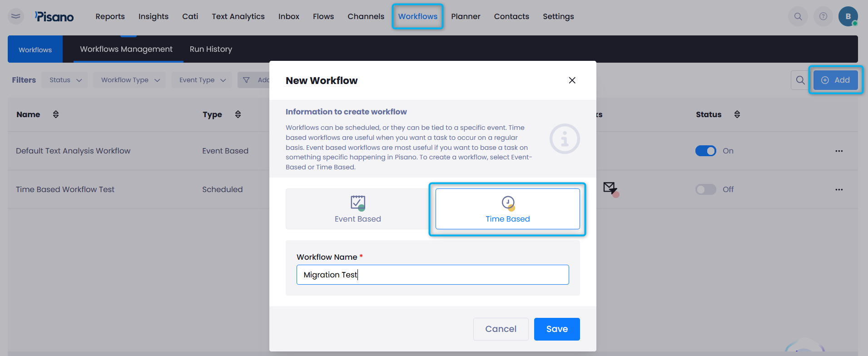Open the Text Analytics menu
The image size is (868, 356).
click(x=238, y=17)
